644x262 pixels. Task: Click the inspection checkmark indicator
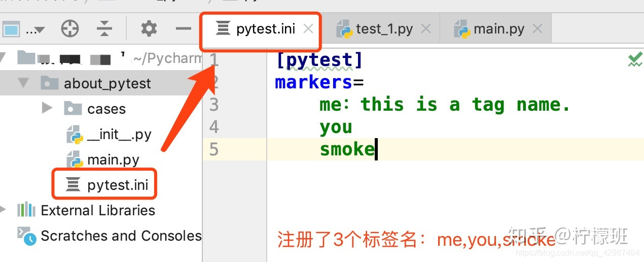[635, 60]
